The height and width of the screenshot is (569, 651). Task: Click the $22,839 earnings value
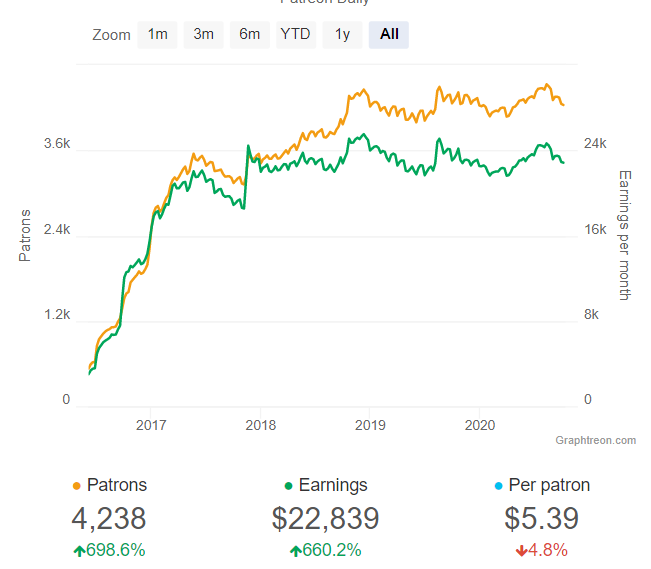click(x=325, y=518)
